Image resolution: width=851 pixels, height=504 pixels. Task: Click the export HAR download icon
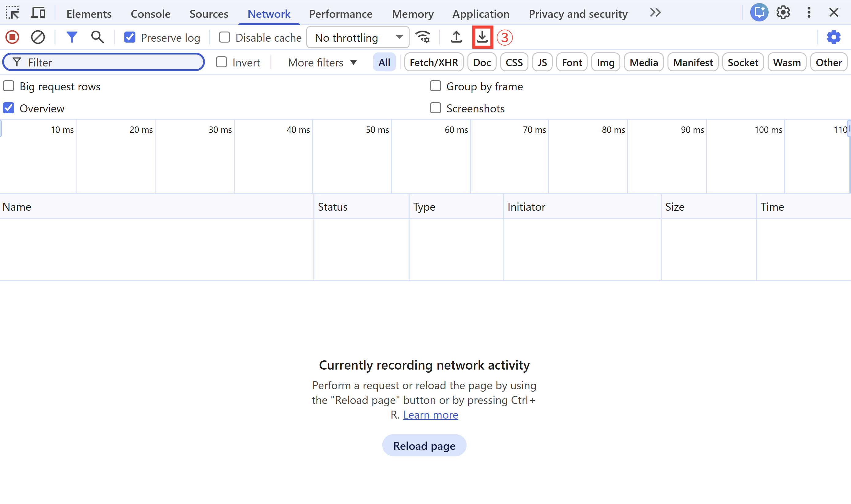pyautogui.click(x=482, y=37)
